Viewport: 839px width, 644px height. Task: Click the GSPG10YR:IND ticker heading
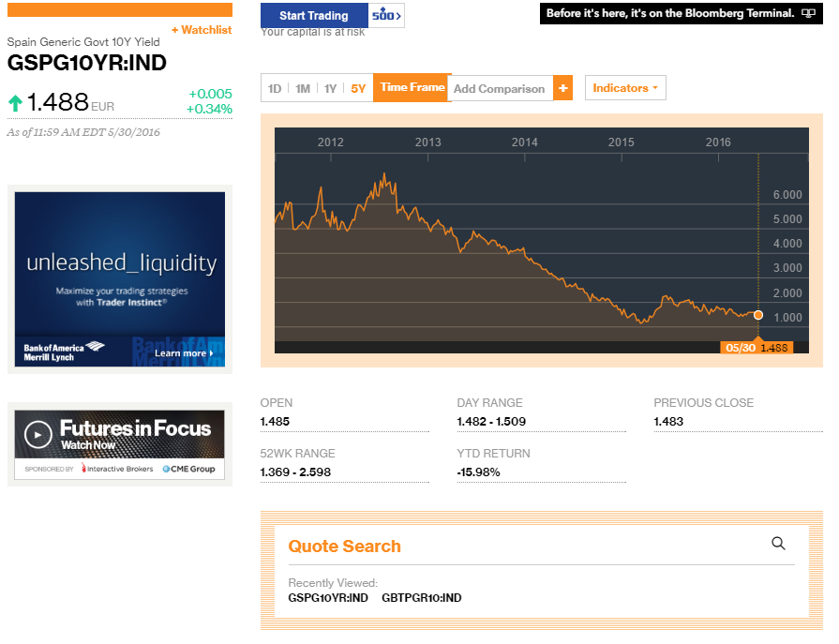click(86, 63)
